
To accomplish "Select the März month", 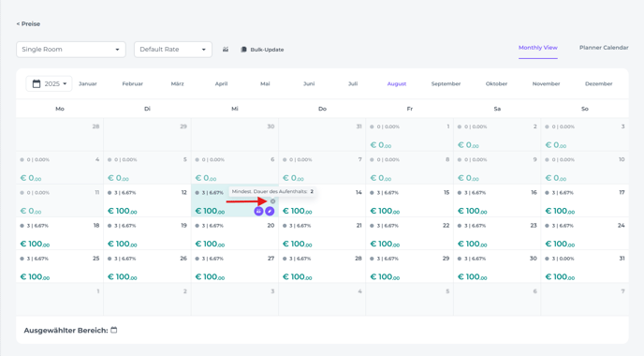I will pyautogui.click(x=178, y=84).
